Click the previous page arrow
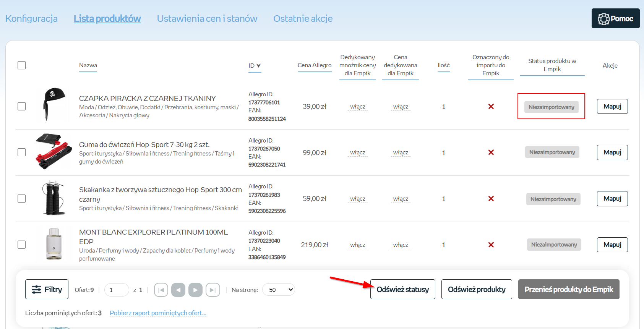Image resolution: width=644 pixels, height=329 pixels. coord(178,290)
